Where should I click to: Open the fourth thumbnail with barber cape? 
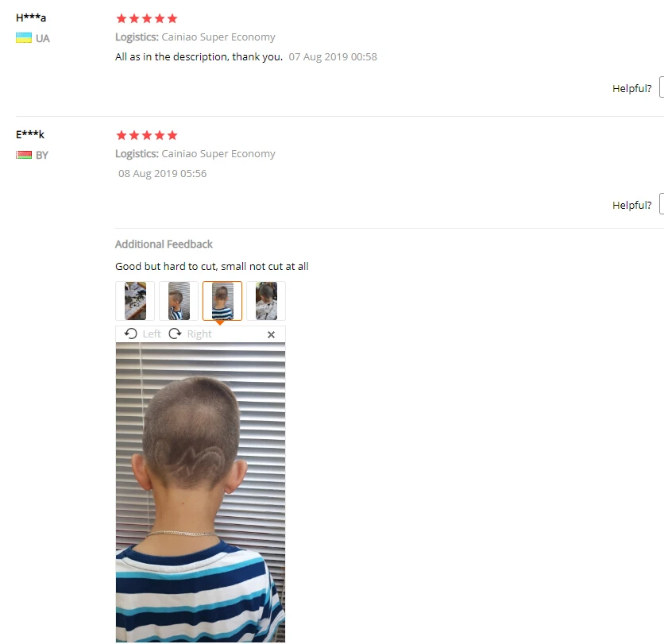point(266,301)
